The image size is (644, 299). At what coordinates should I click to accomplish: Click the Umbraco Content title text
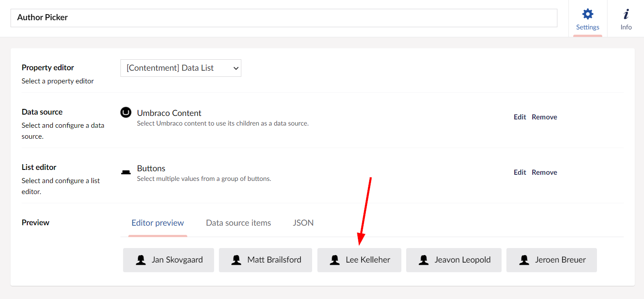169,113
